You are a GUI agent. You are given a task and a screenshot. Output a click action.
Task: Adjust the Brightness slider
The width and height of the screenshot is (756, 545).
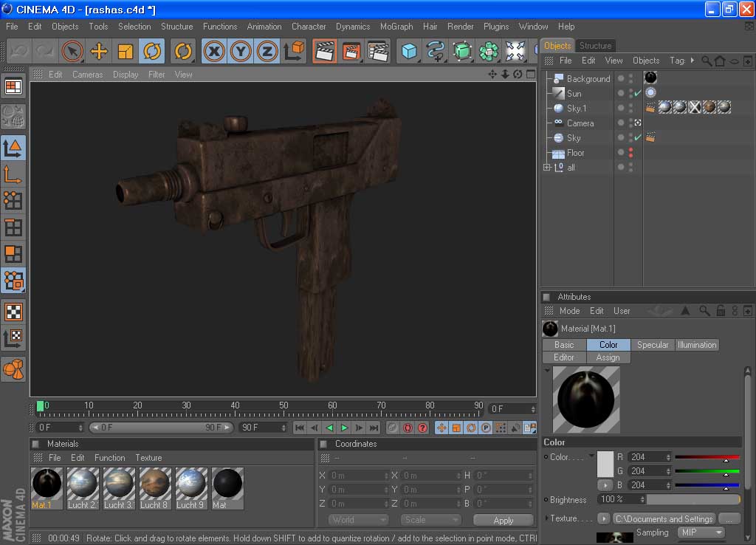pyautogui.click(x=693, y=499)
